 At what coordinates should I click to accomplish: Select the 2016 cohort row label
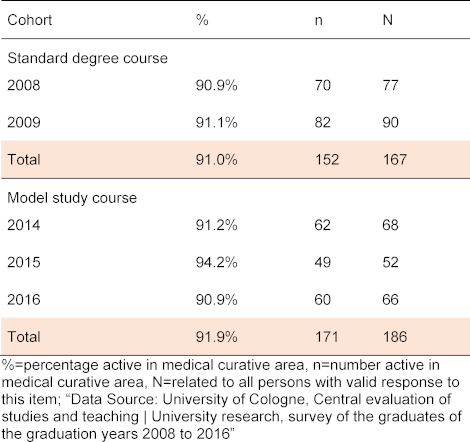(x=24, y=299)
